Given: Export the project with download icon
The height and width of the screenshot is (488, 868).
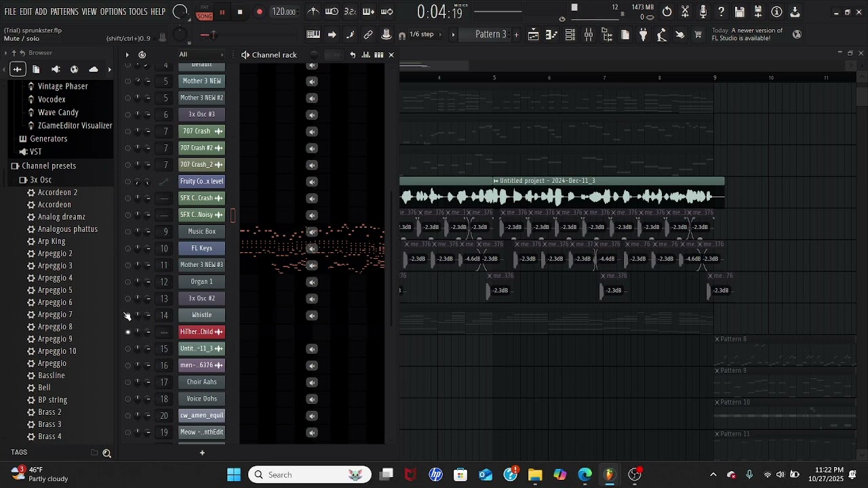Looking at the screenshot, I should (795, 12).
